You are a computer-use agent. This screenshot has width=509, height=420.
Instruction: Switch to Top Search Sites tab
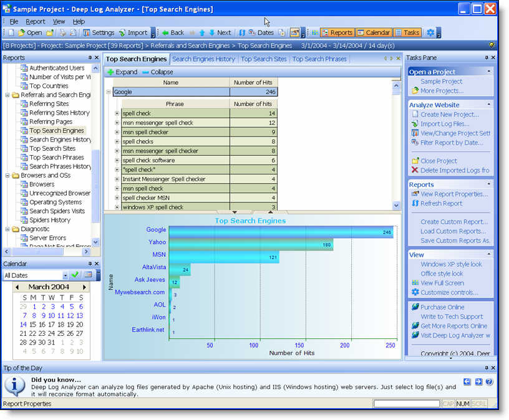pos(264,59)
